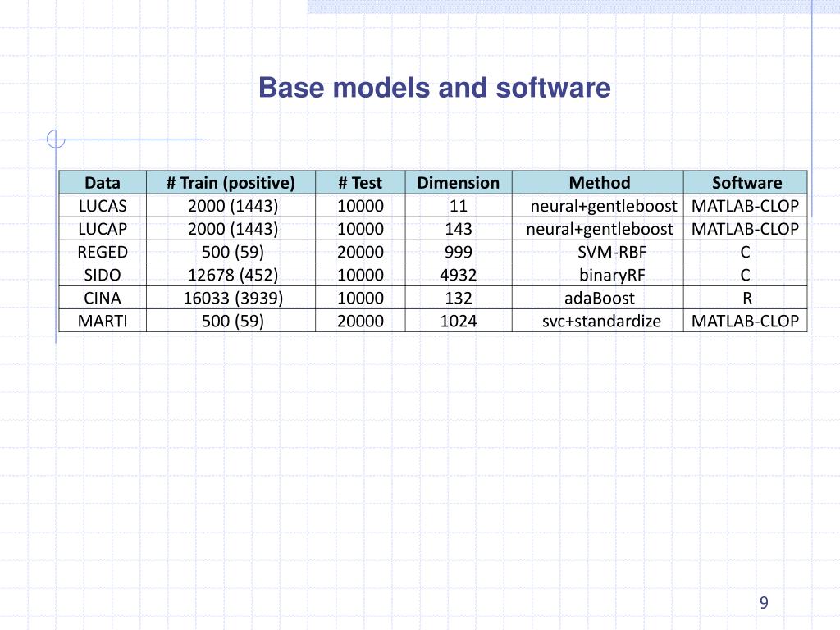Click the '12678 (452)' cell
Viewport: 840px width, 630px height.
click(231, 275)
